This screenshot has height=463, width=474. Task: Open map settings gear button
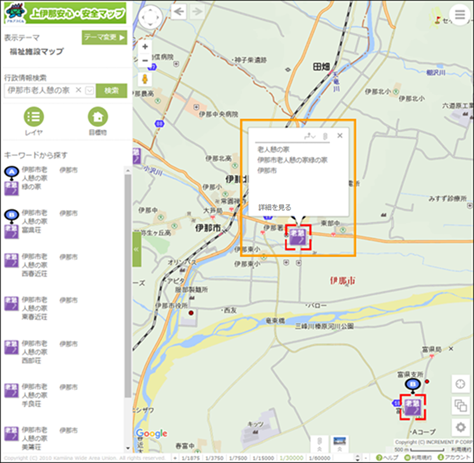(x=460, y=427)
